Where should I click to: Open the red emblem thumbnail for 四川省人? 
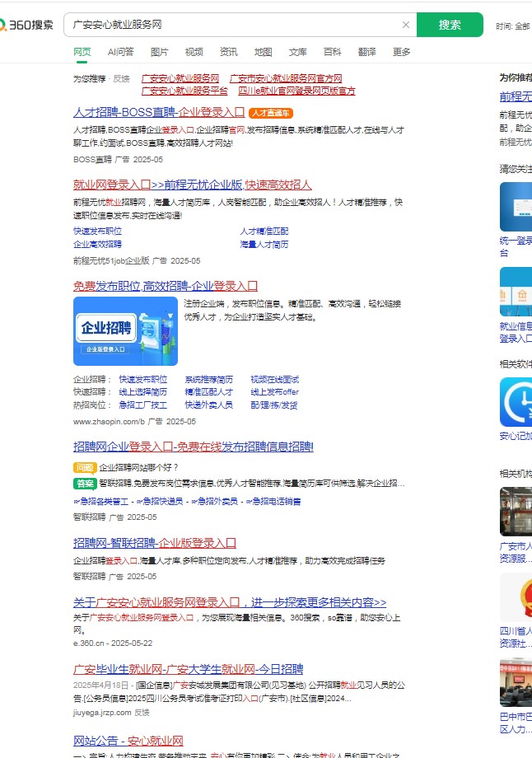(516, 597)
